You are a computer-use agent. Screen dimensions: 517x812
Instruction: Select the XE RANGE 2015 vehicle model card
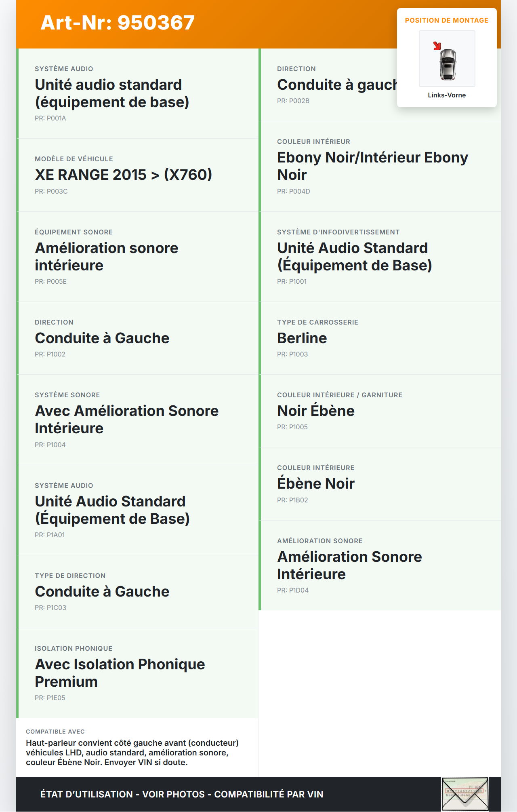coord(137,175)
